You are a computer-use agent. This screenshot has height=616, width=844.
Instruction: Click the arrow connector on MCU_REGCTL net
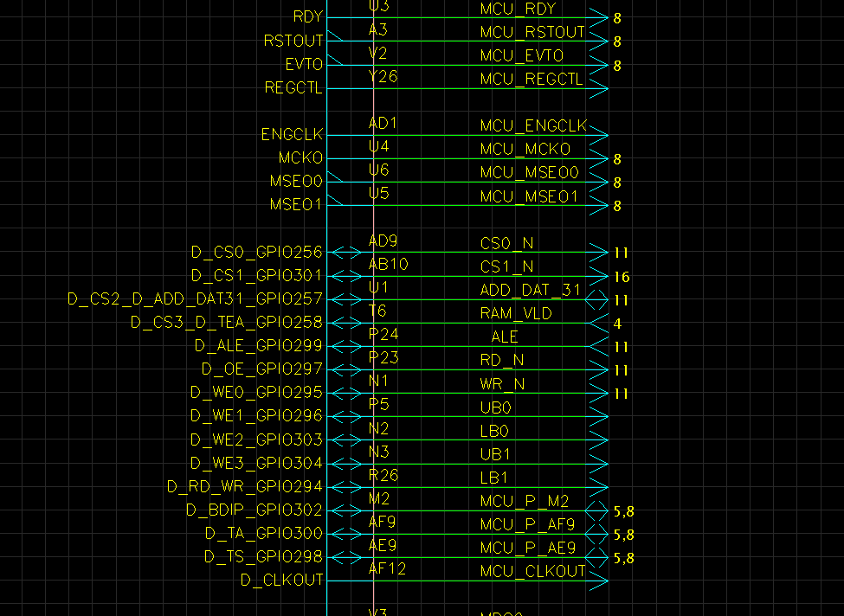600,88
